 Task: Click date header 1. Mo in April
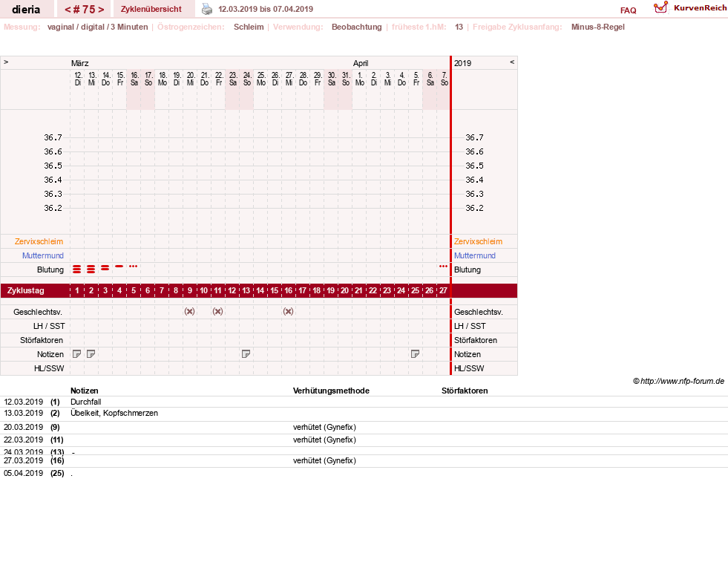point(359,79)
